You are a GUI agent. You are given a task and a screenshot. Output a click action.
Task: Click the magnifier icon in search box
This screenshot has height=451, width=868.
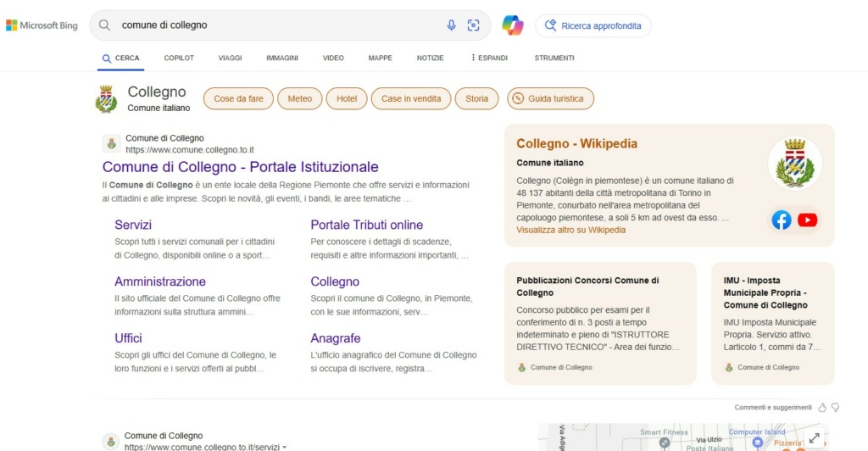[x=104, y=25]
